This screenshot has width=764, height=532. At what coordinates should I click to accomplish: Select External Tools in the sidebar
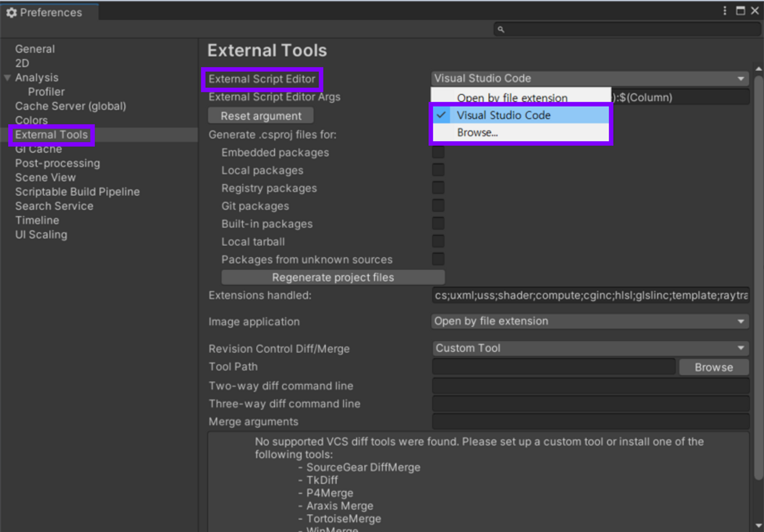click(51, 135)
